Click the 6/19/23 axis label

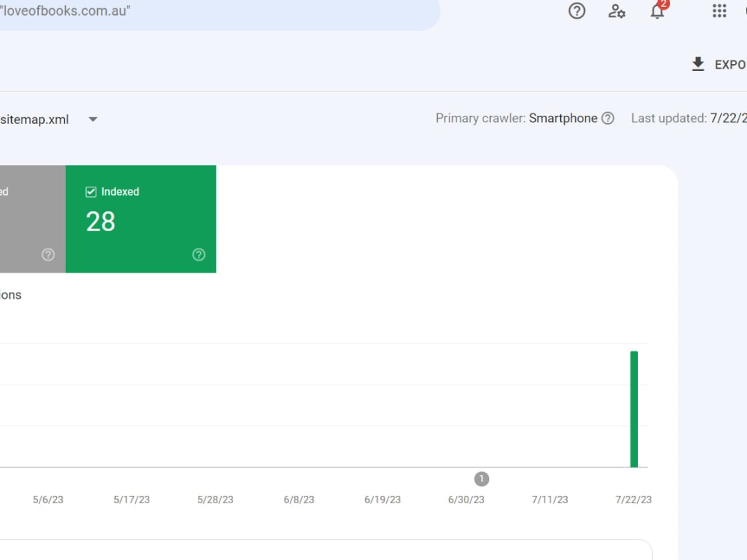[x=382, y=500]
